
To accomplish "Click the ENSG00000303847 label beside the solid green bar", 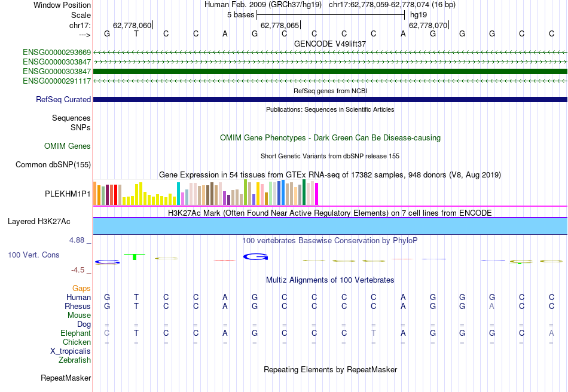I will [57, 71].
